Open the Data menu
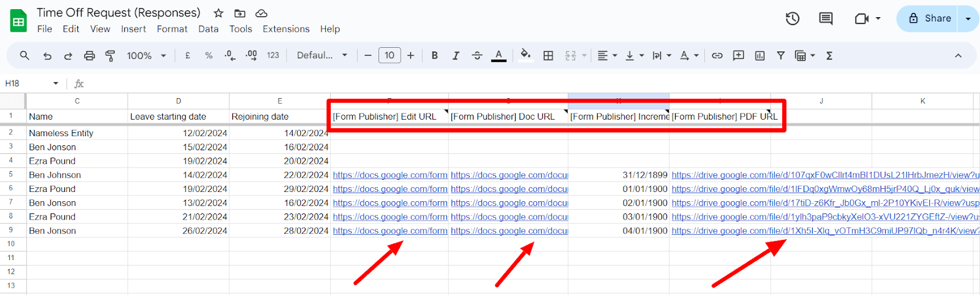The width and height of the screenshot is (980, 295). coord(208,29)
